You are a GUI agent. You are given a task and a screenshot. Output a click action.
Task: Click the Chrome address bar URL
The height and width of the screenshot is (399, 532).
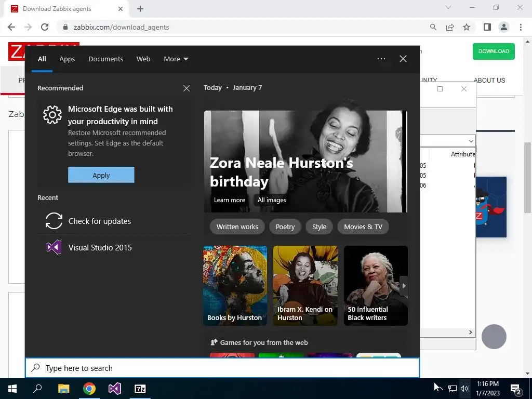click(121, 27)
